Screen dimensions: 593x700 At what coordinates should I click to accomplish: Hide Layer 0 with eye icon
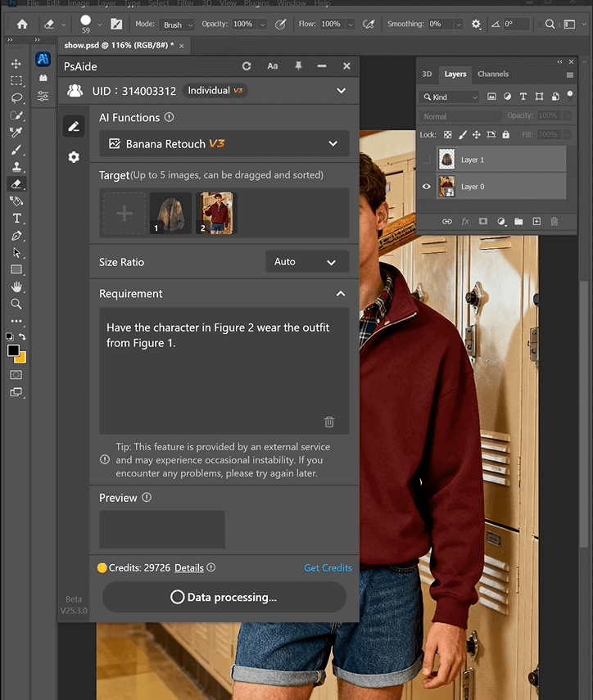426,187
